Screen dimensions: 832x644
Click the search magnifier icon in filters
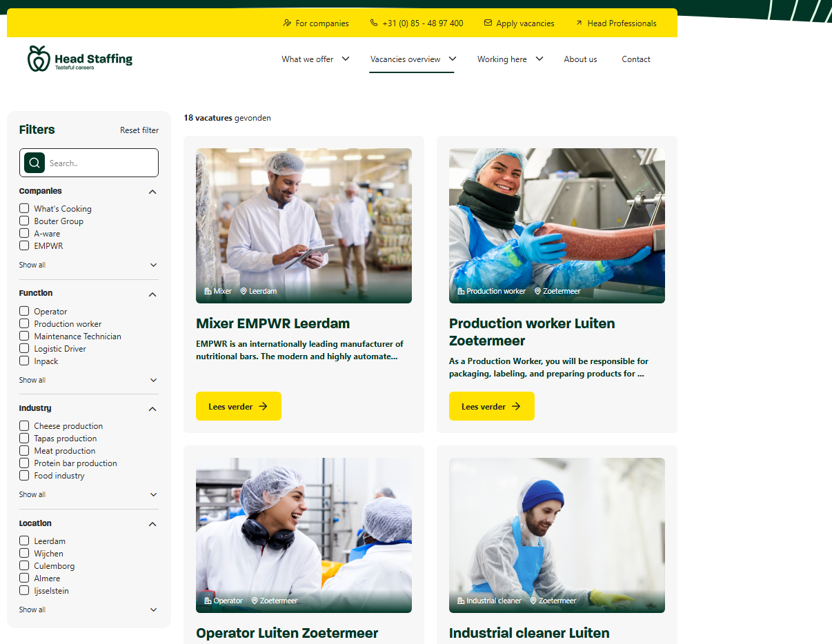coord(34,163)
